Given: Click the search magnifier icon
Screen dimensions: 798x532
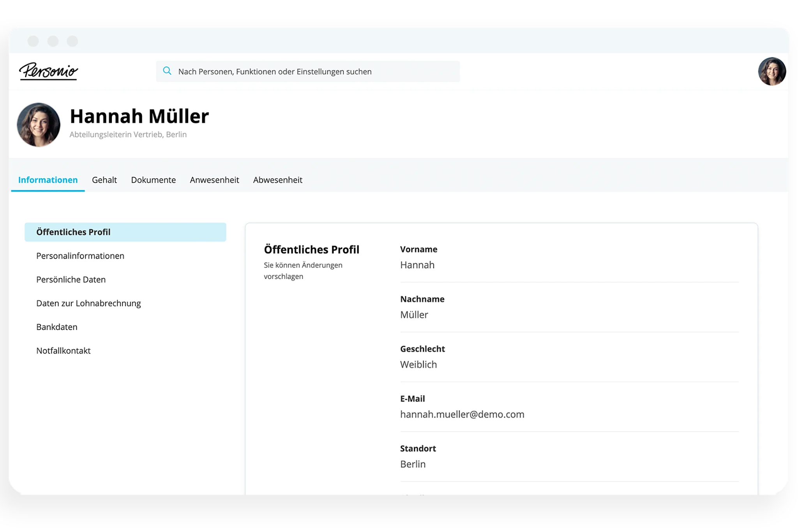Looking at the screenshot, I should pos(167,71).
